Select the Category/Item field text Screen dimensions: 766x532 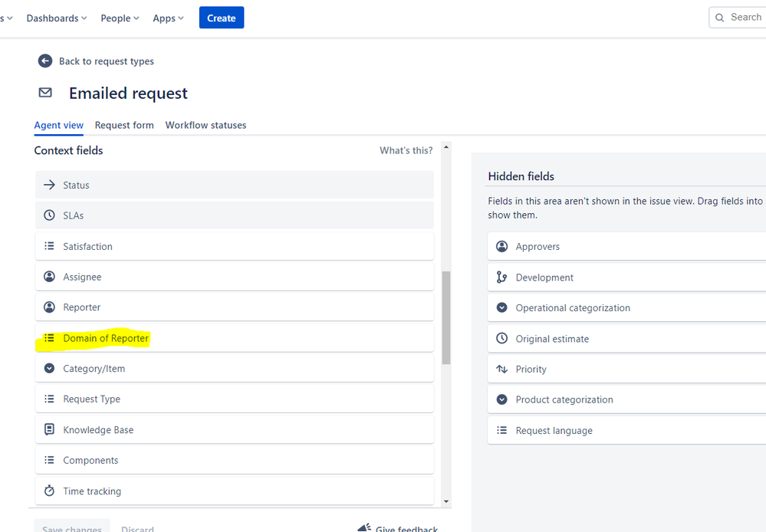(x=94, y=369)
